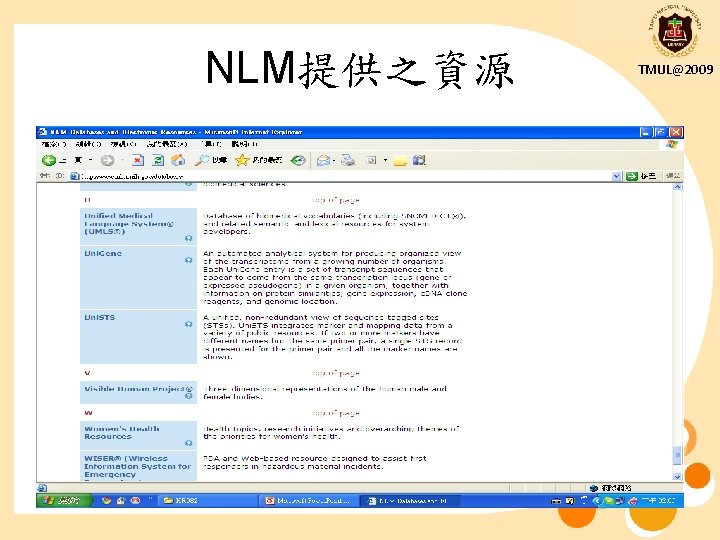The width and height of the screenshot is (720, 540).
Task: Click info icon in Women's Health Resources row
Action: (188, 443)
